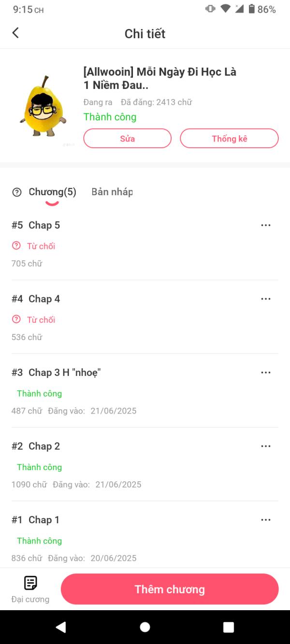The image size is (290, 644).
Task: Open the Chap 2 chapter entry
Action: (145, 464)
